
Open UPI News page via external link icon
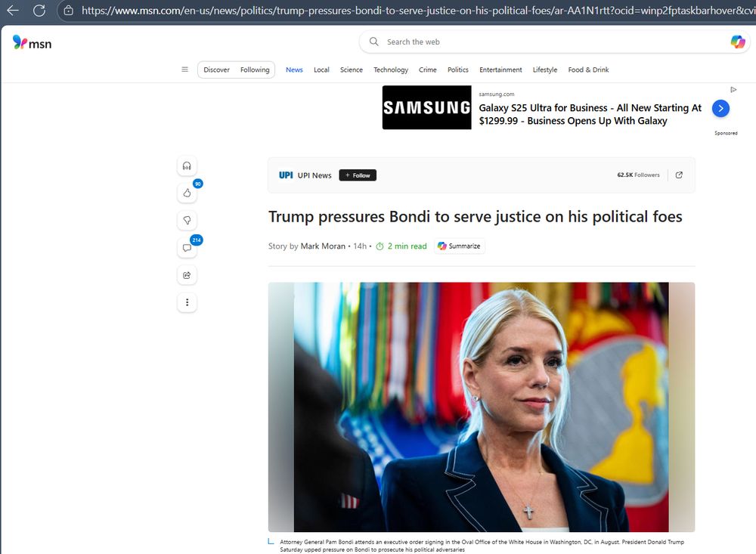(678, 175)
